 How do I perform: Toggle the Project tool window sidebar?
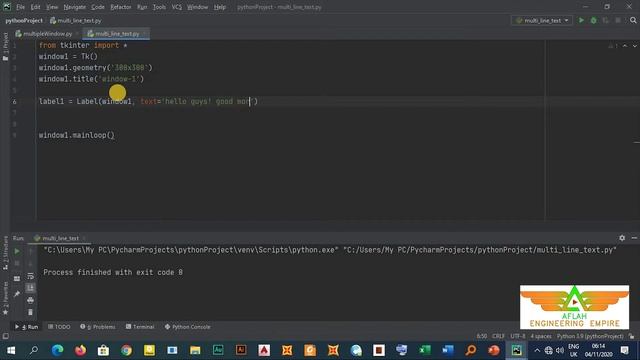pyautogui.click(x=5, y=46)
